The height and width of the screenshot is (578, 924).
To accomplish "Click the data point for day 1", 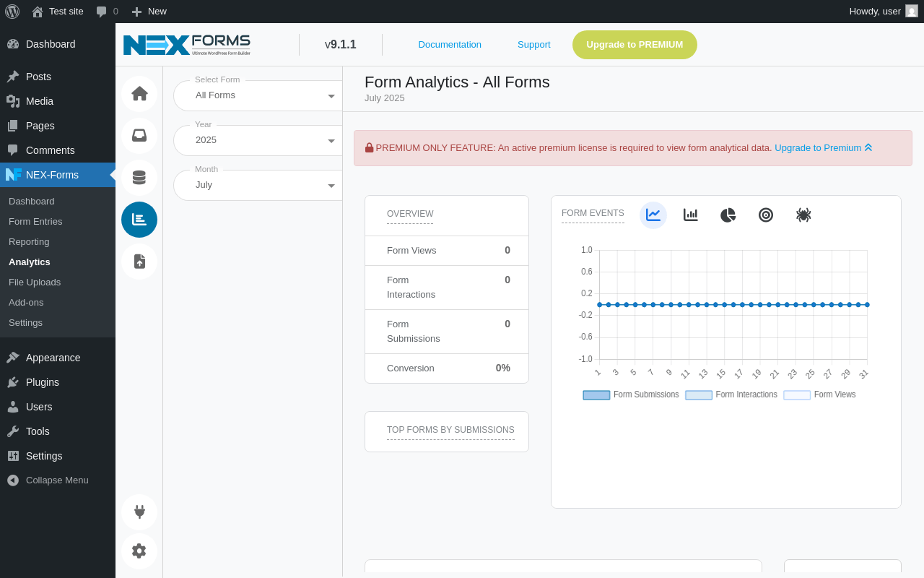I will coord(599,305).
